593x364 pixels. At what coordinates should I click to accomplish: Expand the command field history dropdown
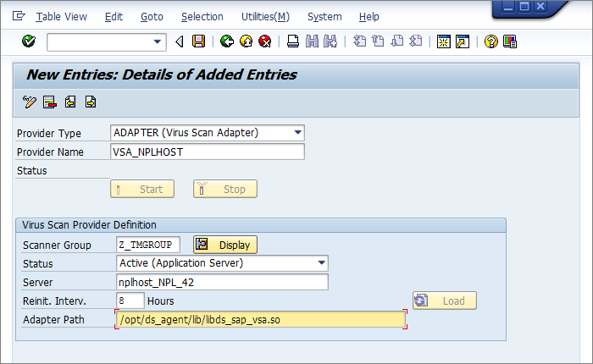158,41
